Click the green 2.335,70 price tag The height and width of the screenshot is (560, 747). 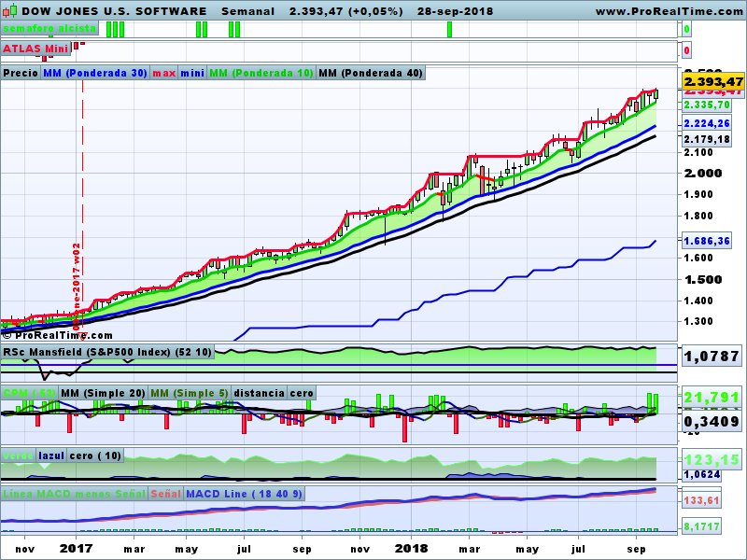coord(707,105)
